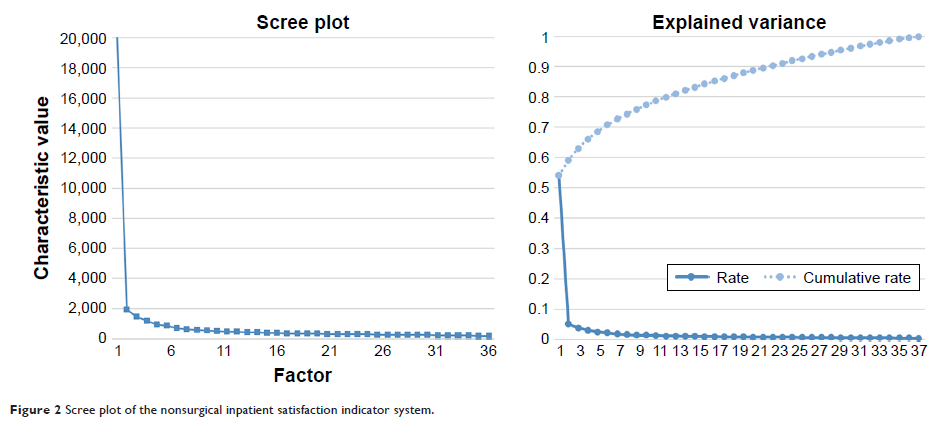Click the x-axis tick label 21 under Scree plot
934x423 pixels.
(x=329, y=352)
